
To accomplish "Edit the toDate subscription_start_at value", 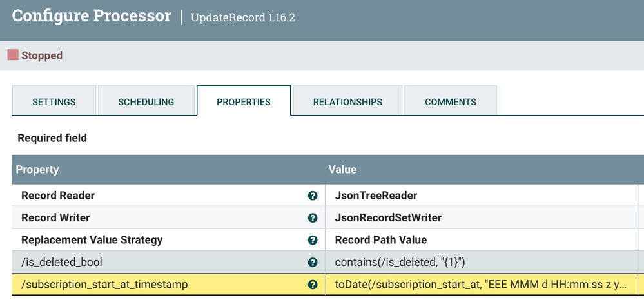I will [482, 285].
